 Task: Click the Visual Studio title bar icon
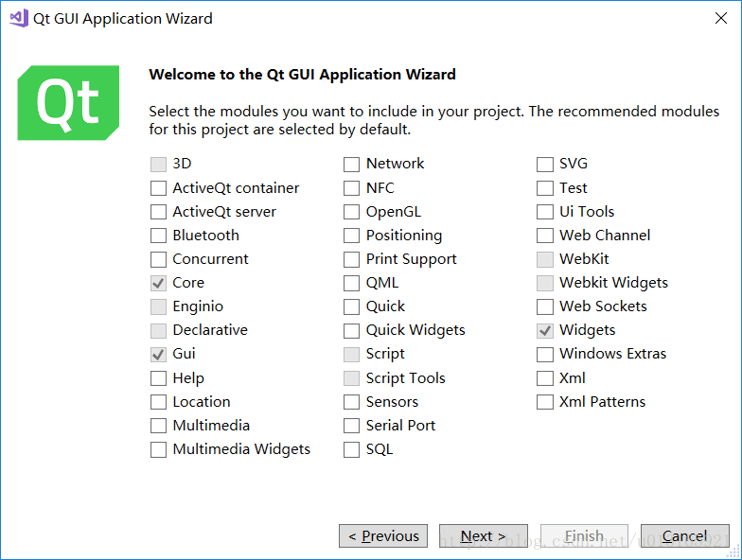click(x=19, y=18)
